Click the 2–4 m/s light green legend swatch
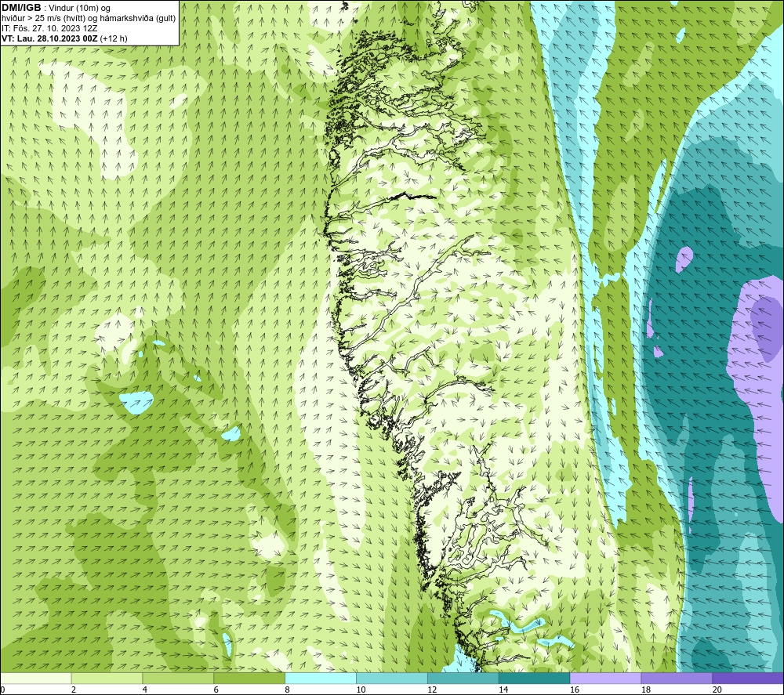This screenshot has height=695, width=784. click(x=107, y=678)
